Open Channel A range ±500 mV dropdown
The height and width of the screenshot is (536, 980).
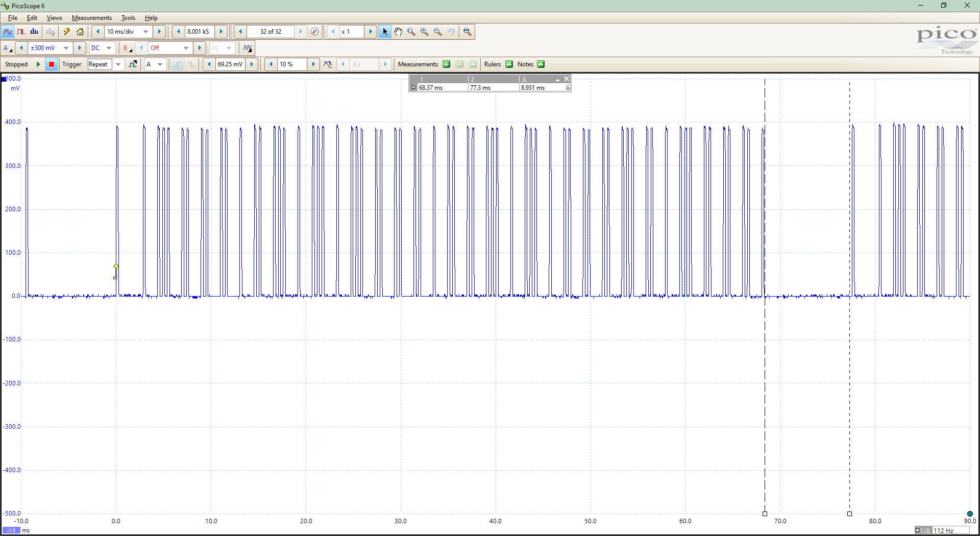[66, 48]
